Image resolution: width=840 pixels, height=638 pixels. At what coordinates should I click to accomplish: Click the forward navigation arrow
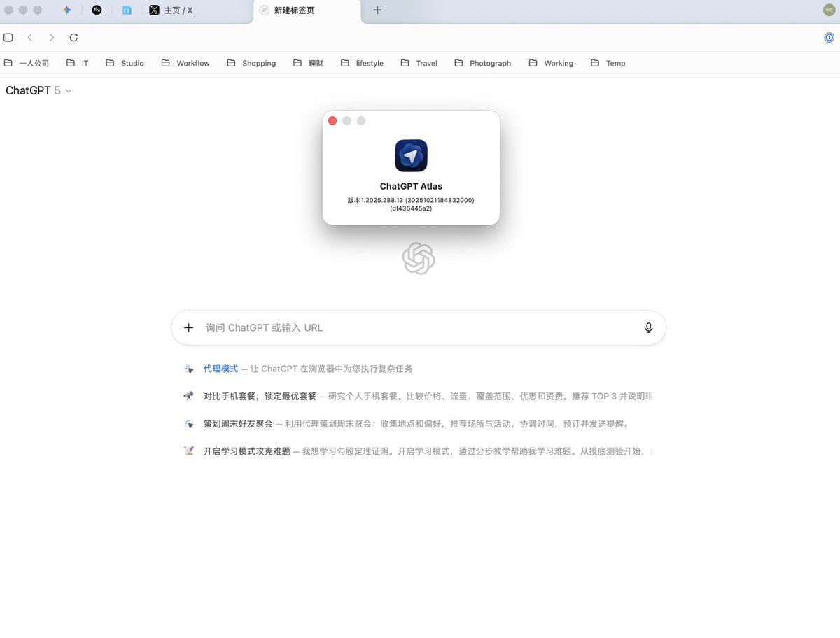point(52,38)
